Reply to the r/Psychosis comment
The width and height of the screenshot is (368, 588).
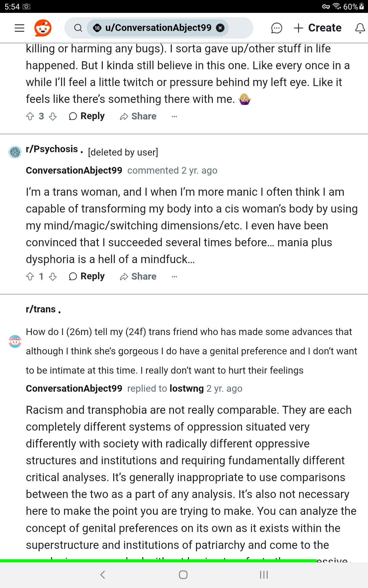(87, 277)
